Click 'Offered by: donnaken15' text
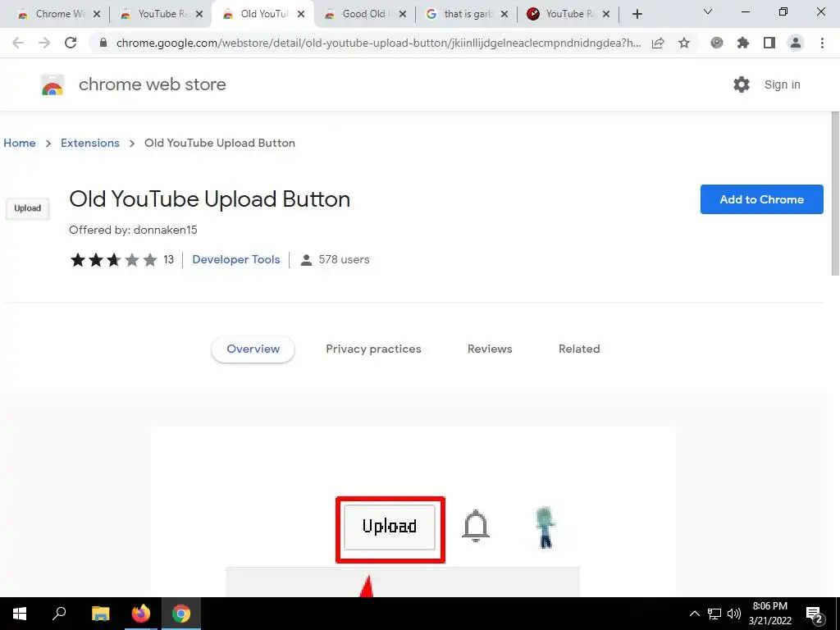Viewport: 840px width, 630px height. click(133, 231)
